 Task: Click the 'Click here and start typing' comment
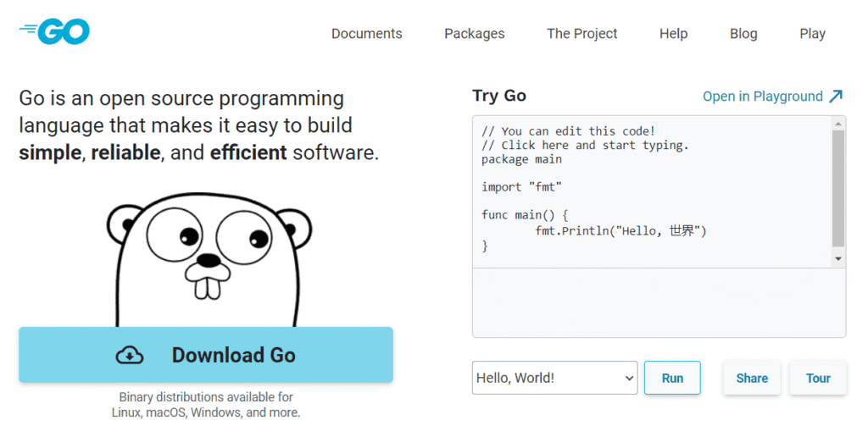pyautogui.click(x=585, y=145)
